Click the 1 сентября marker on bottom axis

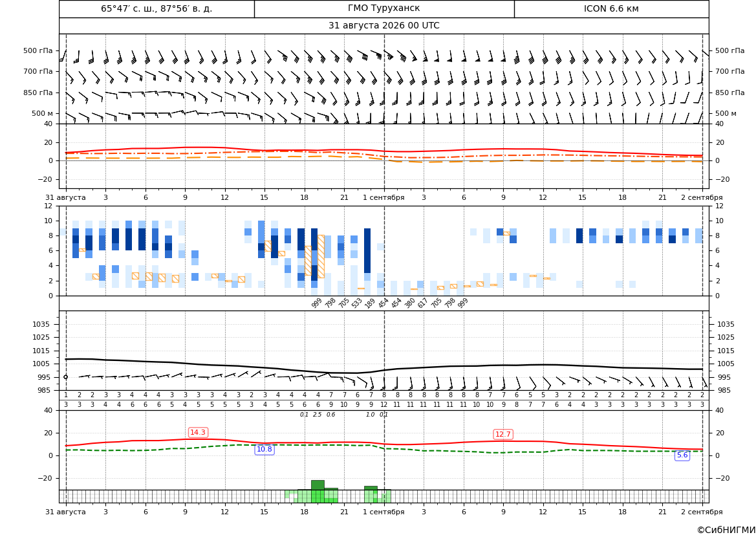coord(383,512)
